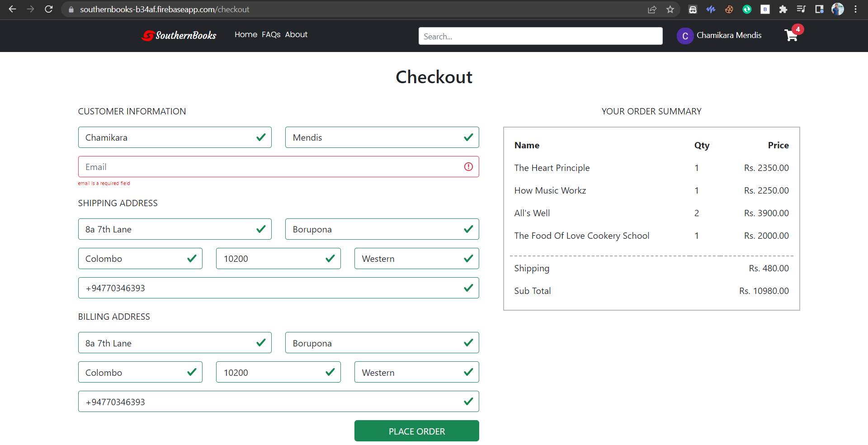Click the Chamikara Mendis account avatar

(685, 36)
